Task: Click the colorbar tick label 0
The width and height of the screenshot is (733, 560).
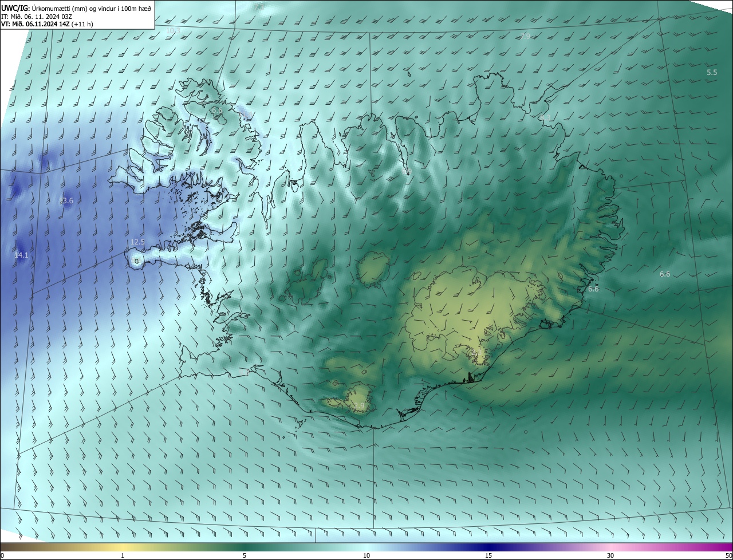Action: (x=2, y=556)
